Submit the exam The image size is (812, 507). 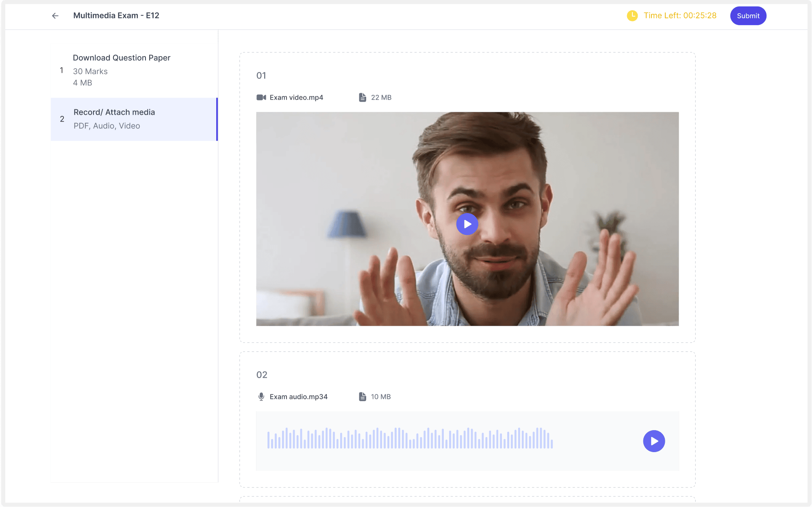tap(748, 16)
